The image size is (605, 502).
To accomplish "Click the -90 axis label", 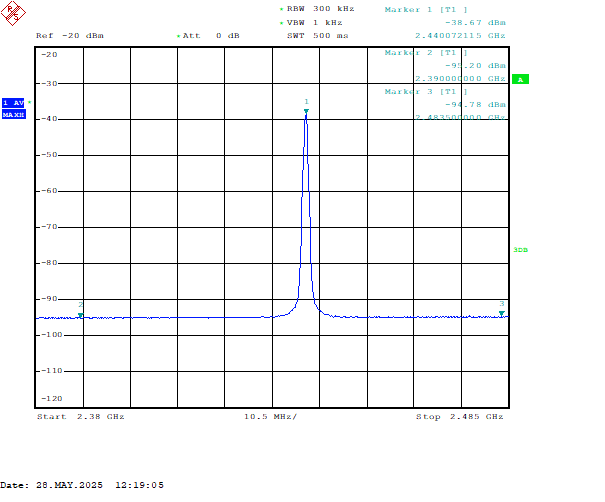I will tap(49, 299).
